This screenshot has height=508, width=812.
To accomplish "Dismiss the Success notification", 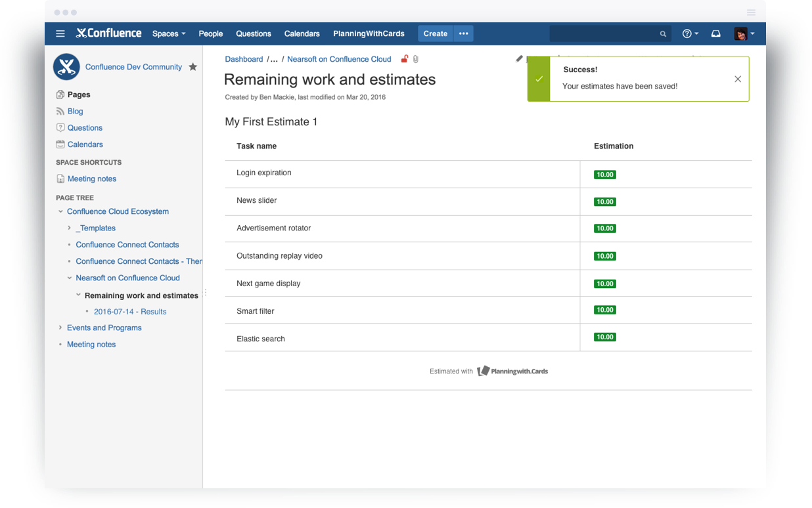I will (x=738, y=79).
